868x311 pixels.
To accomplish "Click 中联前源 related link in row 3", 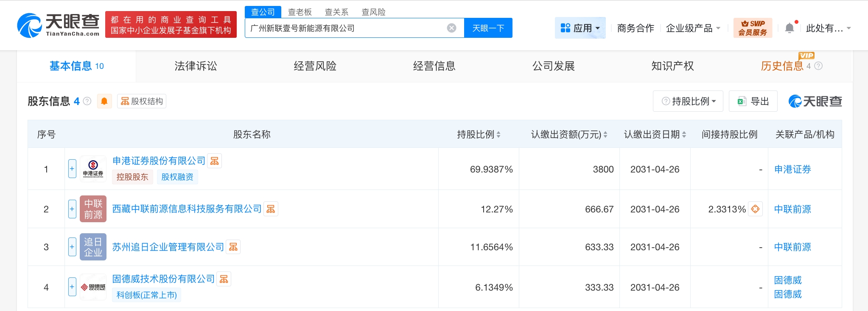I will 792,247.
